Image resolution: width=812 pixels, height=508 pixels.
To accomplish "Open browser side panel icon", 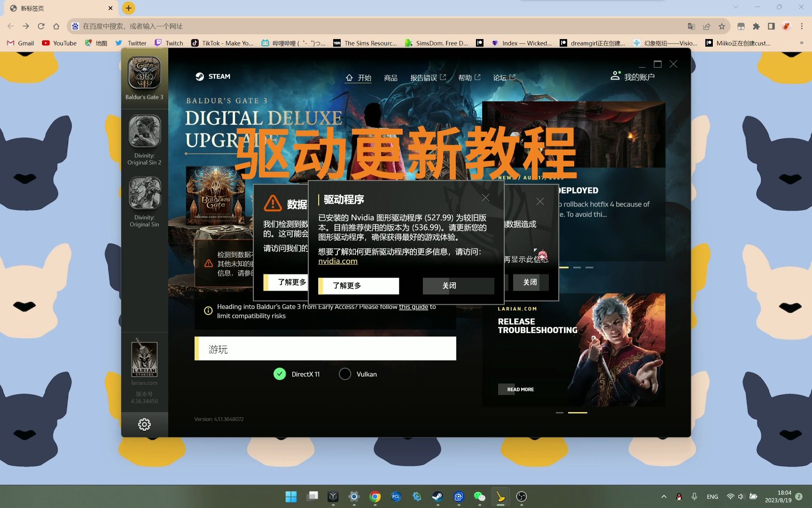I will 771,26.
